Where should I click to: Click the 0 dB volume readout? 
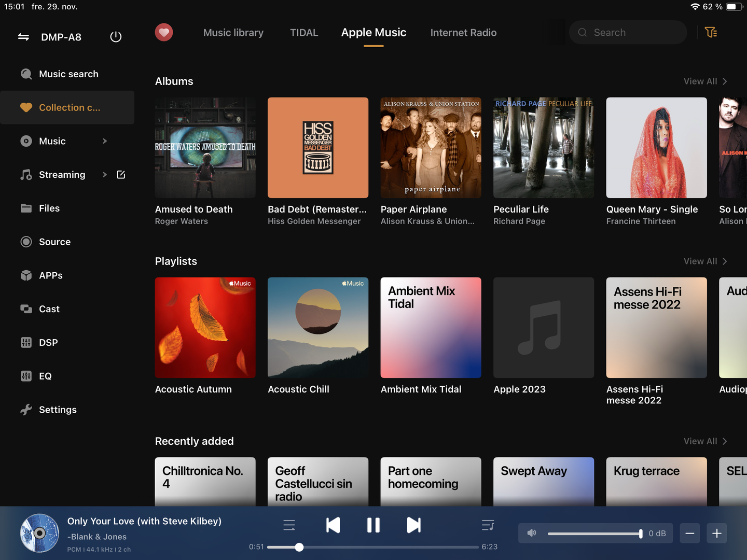pos(657,534)
